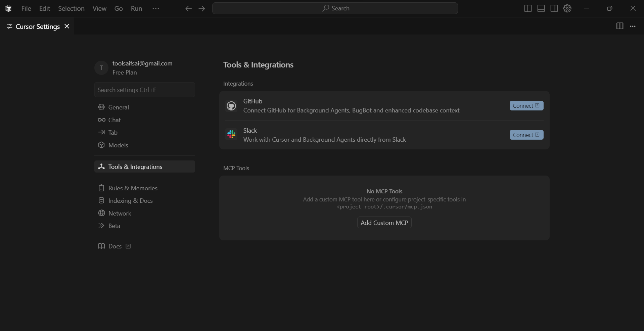Restore down the Cursor window
Viewport: 644px width, 331px height.
coord(610,8)
